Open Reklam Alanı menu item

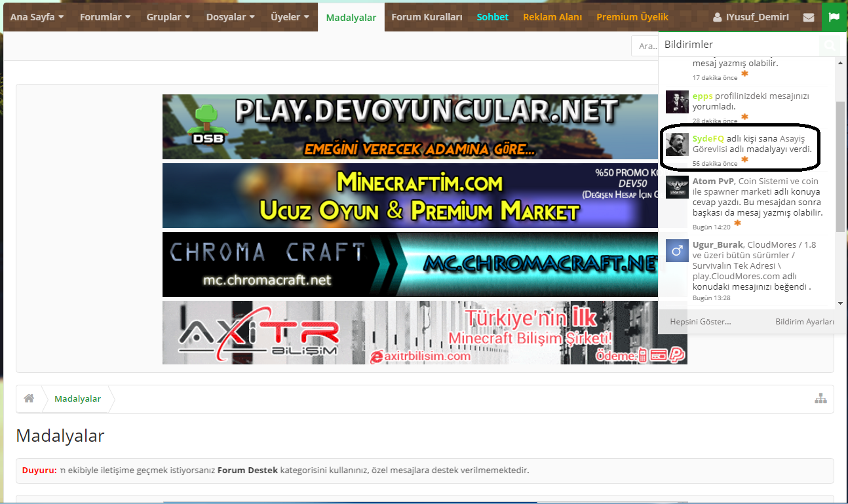coord(552,17)
